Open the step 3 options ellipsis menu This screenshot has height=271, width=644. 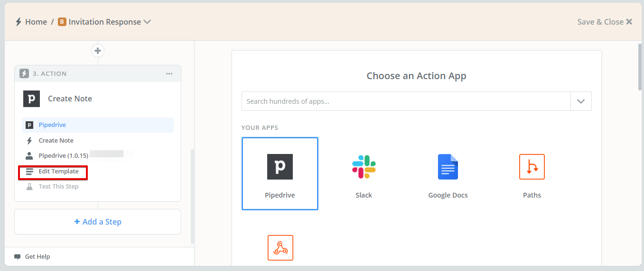click(x=169, y=73)
